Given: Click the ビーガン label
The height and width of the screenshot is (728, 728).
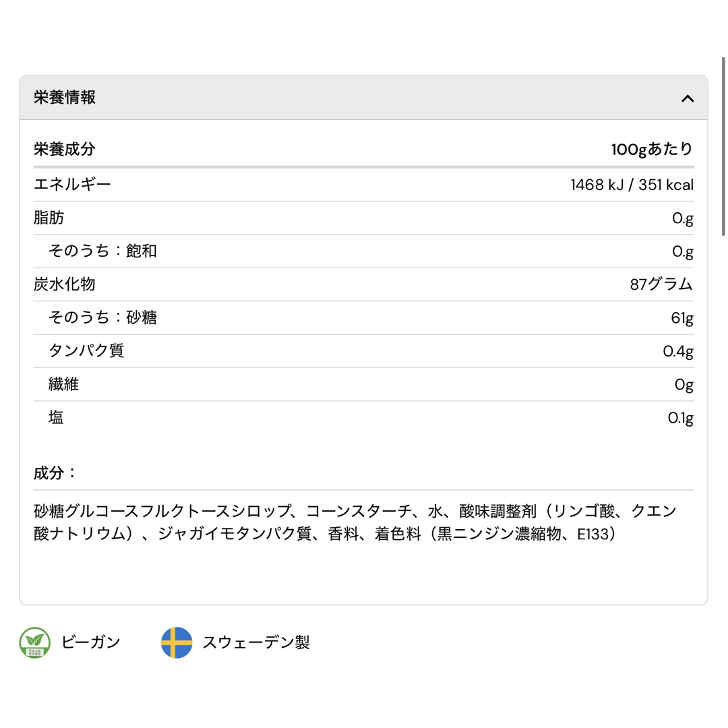Looking at the screenshot, I should [x=90, y=642].
